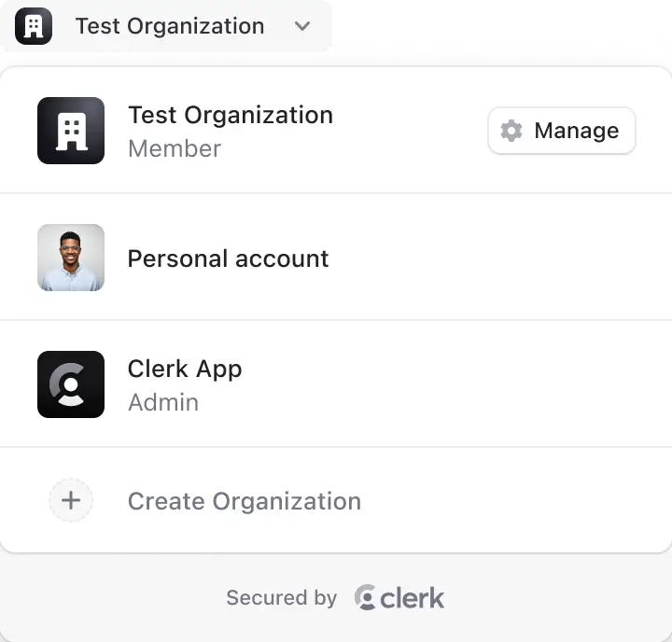The width and height of the screenshot is (672, 642).
Task: Click the gear icon inside Manage
Action: [x=511, y=131]
